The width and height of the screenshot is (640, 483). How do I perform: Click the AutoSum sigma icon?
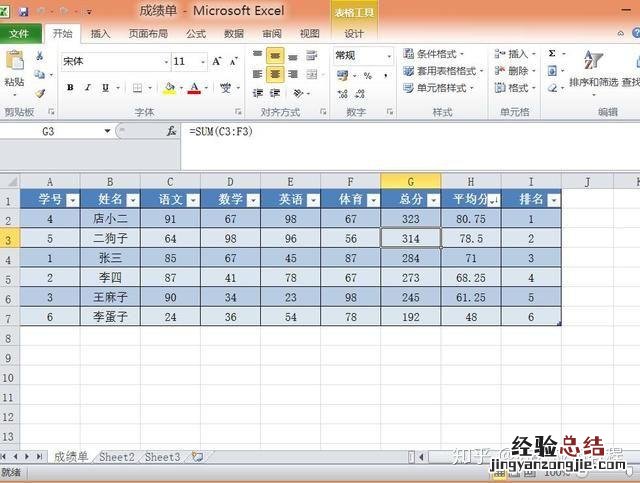[552, 54]
